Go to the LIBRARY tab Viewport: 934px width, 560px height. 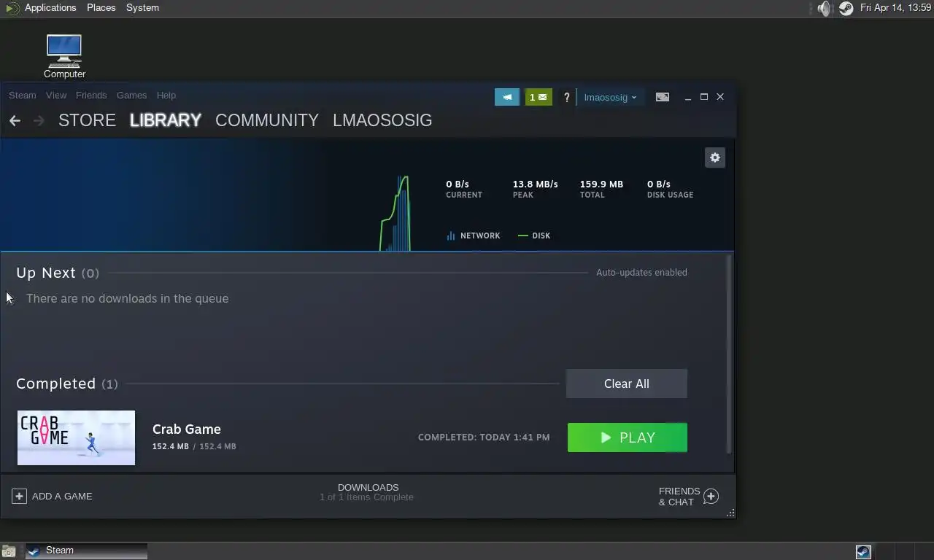(166, 120)
